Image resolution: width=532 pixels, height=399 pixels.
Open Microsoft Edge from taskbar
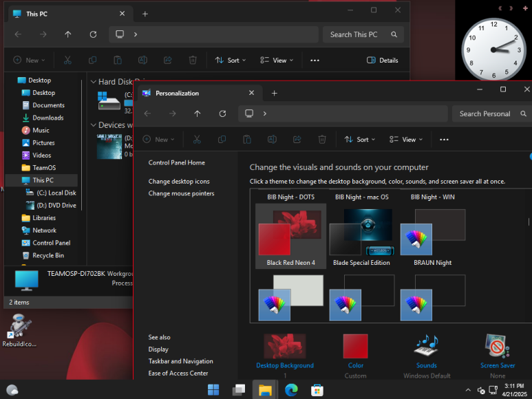pyautogui.click(x=291, y=390)
